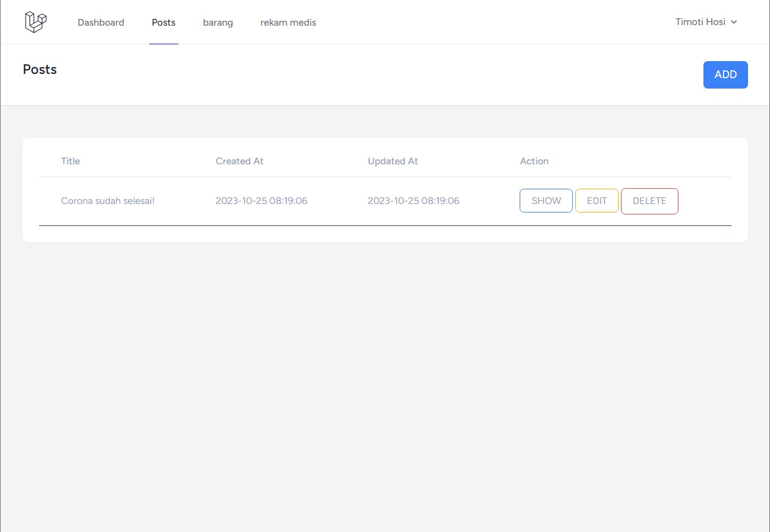This screenshot has height=532, width=770.
Task: Switch to the Dashboard tab
Action: coord(101,22)
